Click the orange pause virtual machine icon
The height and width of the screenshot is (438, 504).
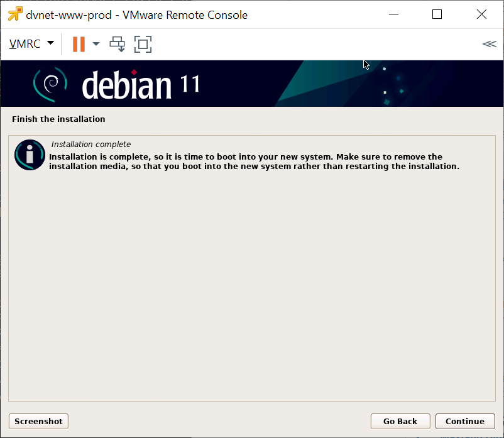coord(79,44)
